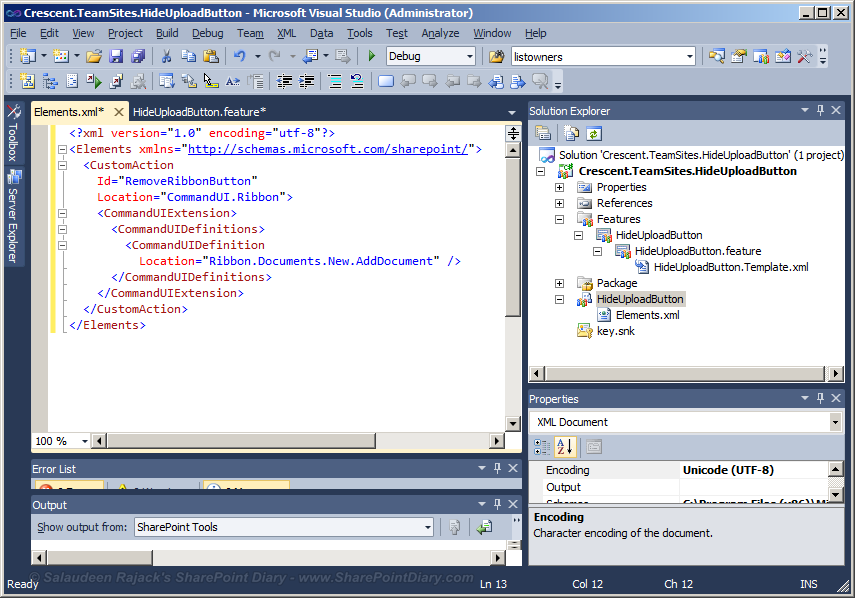Sort properties alphabetically with the A-Z icon
Viewport: 855px width, 598px height.
[565, 447]
